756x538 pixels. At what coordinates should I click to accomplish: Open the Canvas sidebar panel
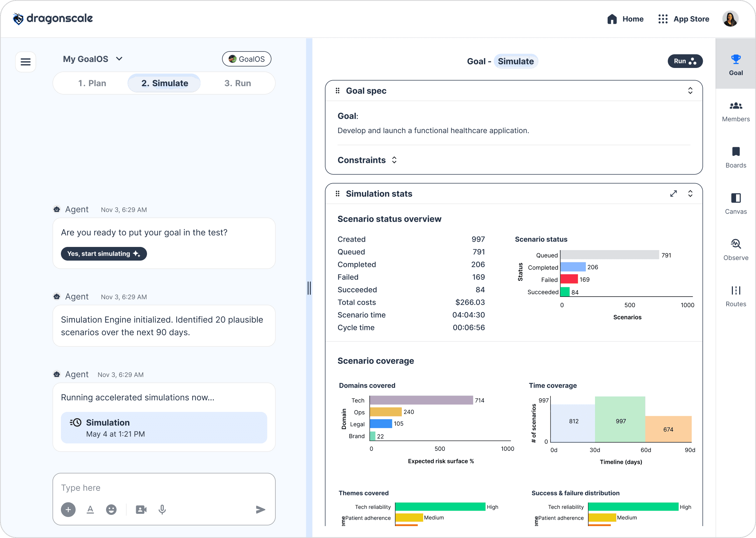735,204
